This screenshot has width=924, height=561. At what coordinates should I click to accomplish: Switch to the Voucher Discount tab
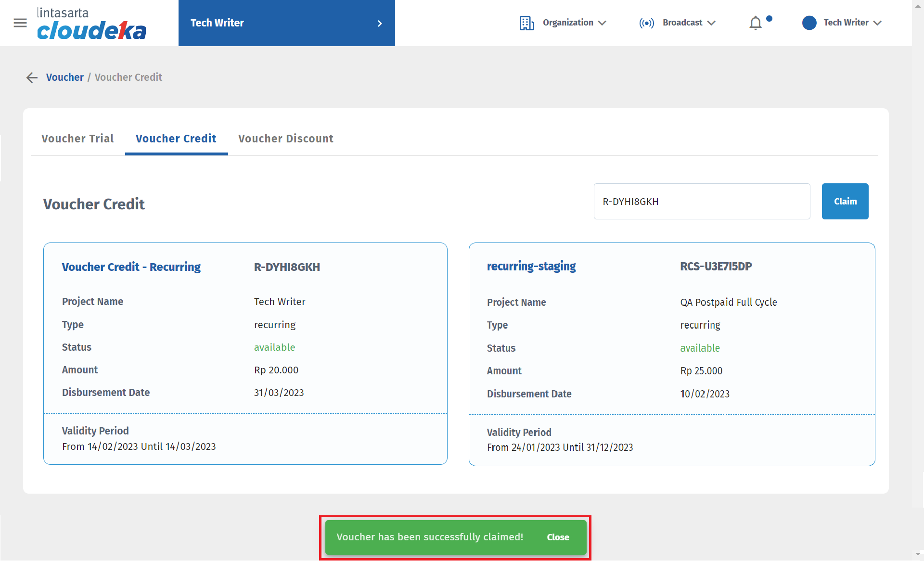(x=286, y=139)
